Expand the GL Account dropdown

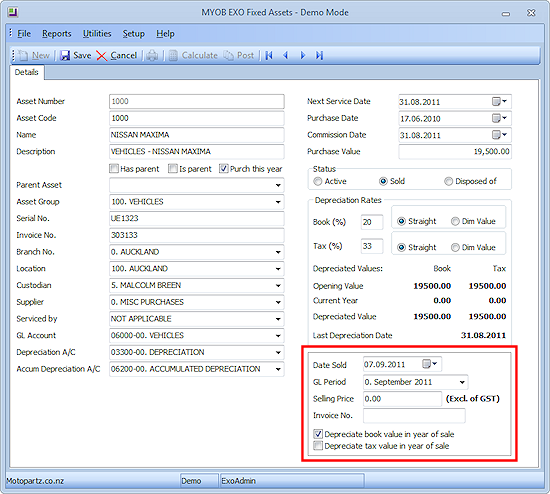pos(278,336)
